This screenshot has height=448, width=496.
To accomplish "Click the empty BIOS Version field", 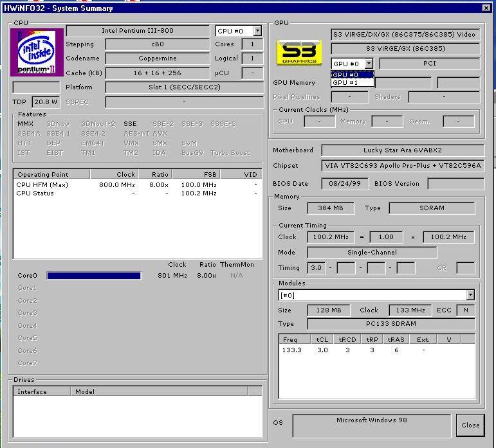I will tap(456, 184).
